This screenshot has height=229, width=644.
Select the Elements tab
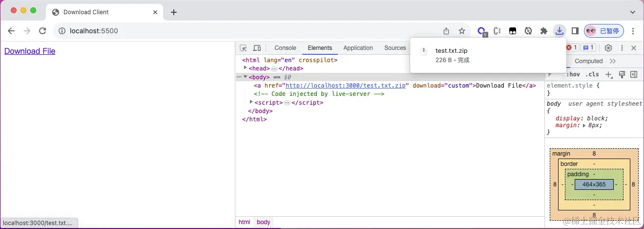pyautogui.click(x=320, y=48)
